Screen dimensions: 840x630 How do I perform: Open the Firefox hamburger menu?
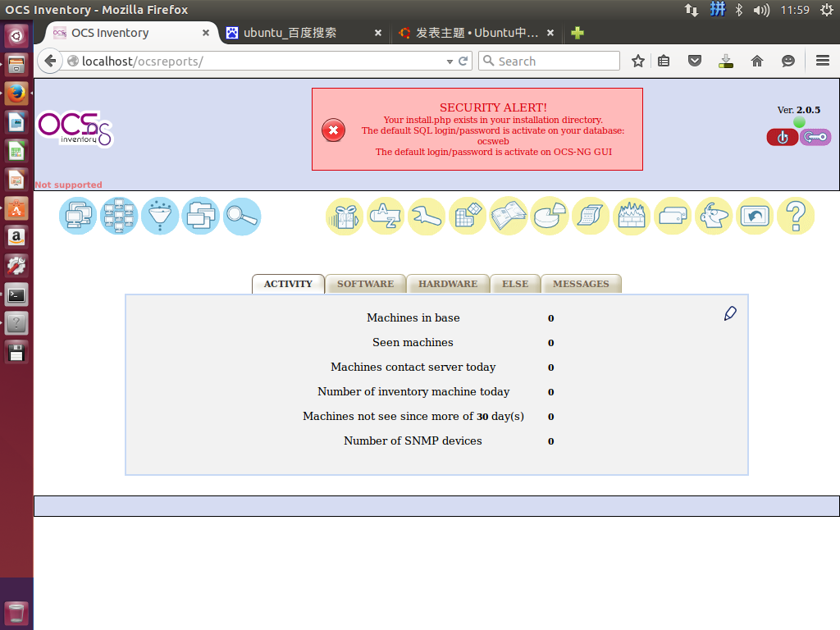pos(823,61)
